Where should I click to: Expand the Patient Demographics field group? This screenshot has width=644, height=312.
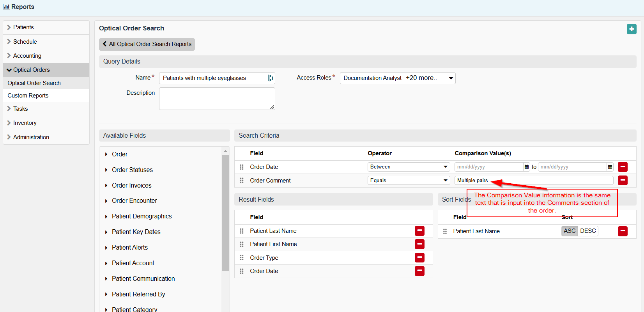coord(142,216)
